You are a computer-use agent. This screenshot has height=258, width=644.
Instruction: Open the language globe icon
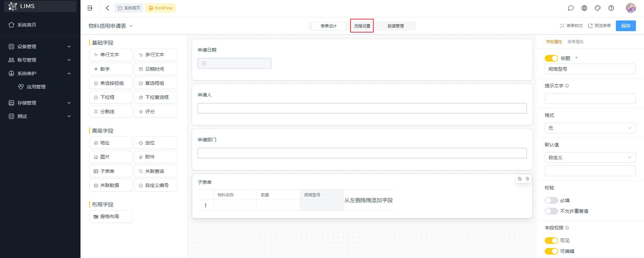coord(584,8)
